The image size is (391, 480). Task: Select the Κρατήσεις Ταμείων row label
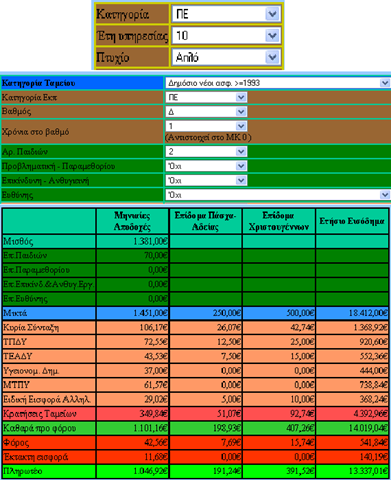click(40, 414)
